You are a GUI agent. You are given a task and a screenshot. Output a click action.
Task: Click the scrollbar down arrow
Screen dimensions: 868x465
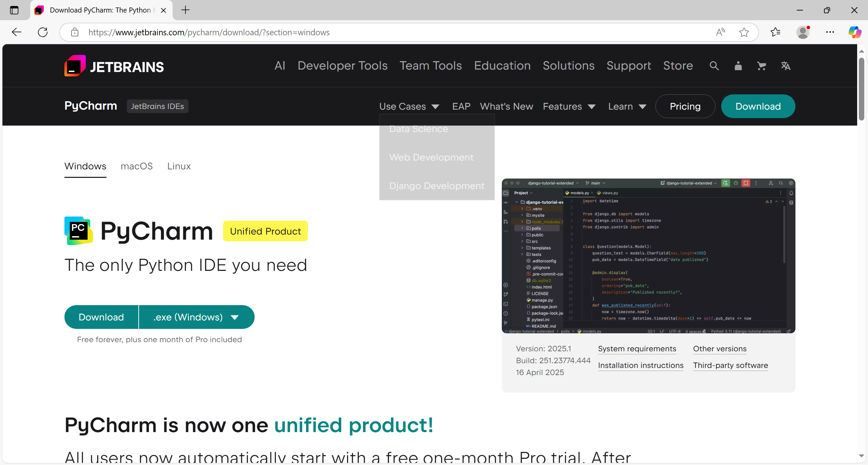click(861, 455)
